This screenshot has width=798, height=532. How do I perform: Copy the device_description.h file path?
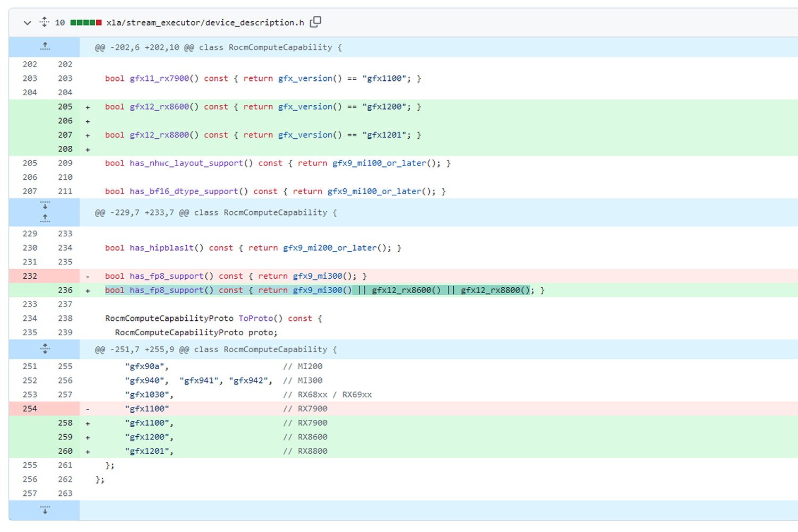(315, 22)
